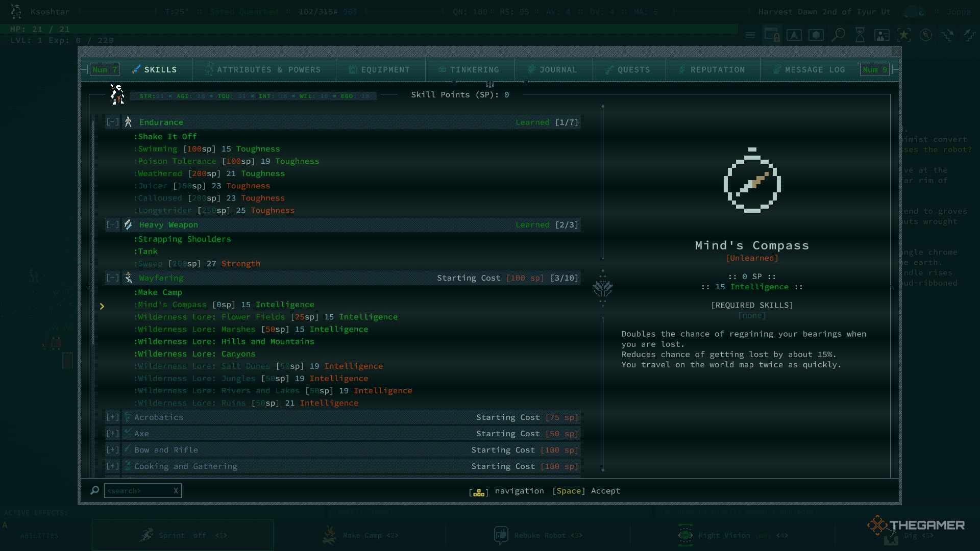This screenshot has width=980, height=551.
Task: Open the Tinkering tab
Action: (470, 69)
